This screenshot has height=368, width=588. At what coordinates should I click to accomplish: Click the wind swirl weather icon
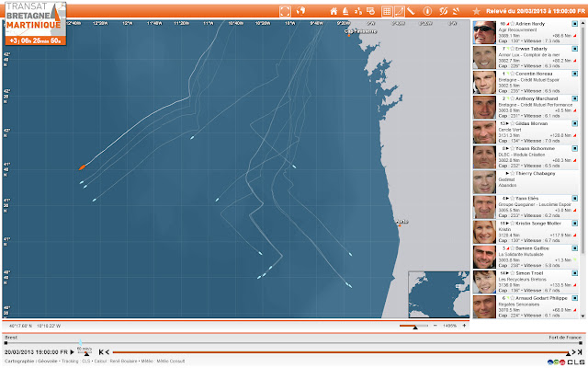pyautogui.click(x=443, y=11)
